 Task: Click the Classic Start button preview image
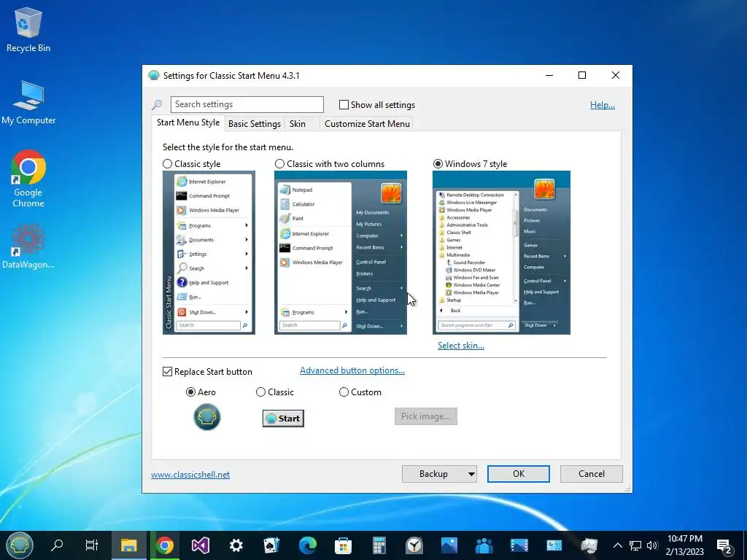[283, 419]
